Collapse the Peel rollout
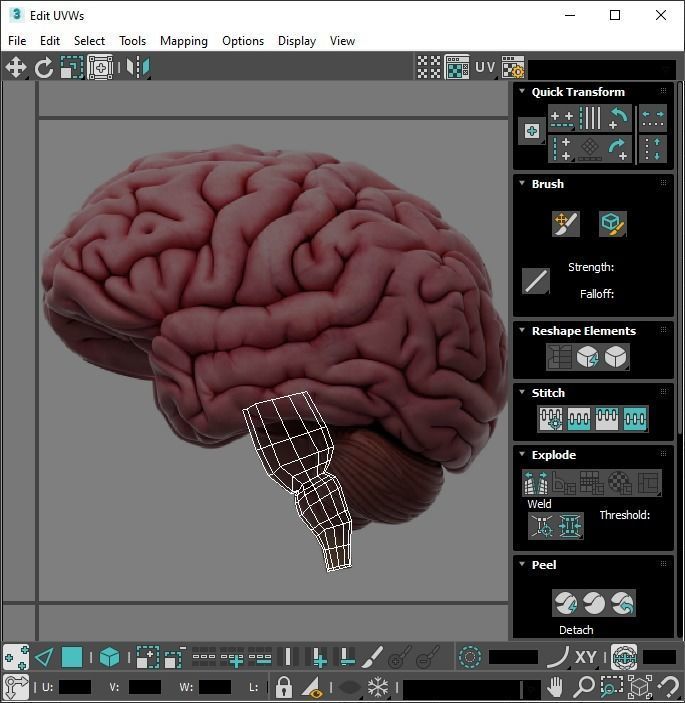Image resolution: width=685 pixels, height=703 pixels. click(x=522, y=564)
